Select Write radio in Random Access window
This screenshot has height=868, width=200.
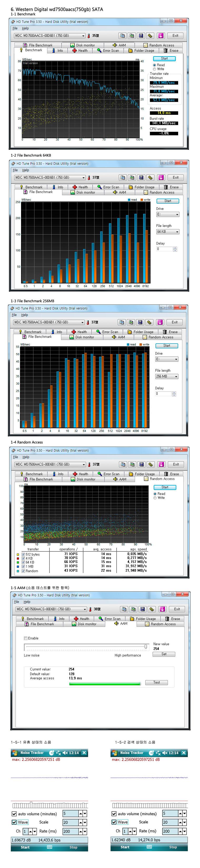coord(155,498)
